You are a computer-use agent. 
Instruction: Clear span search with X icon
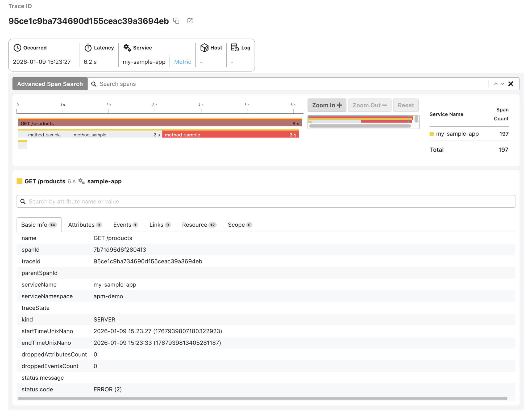point(511,84)
